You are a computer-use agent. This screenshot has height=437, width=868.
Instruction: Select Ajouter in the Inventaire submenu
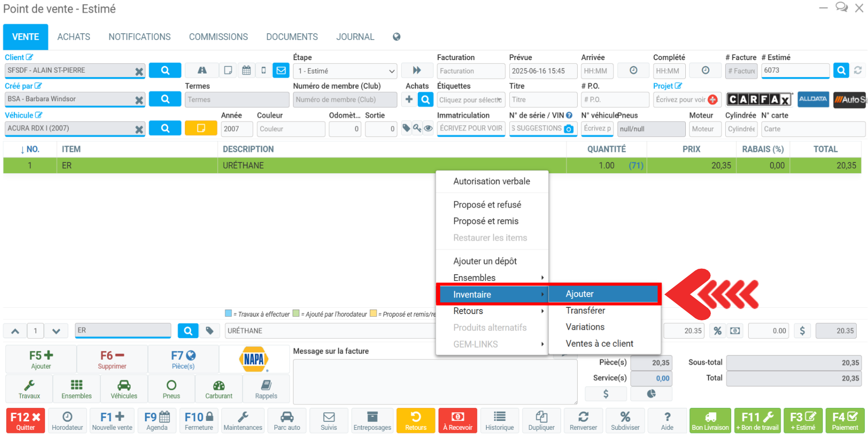coord(604,294)
